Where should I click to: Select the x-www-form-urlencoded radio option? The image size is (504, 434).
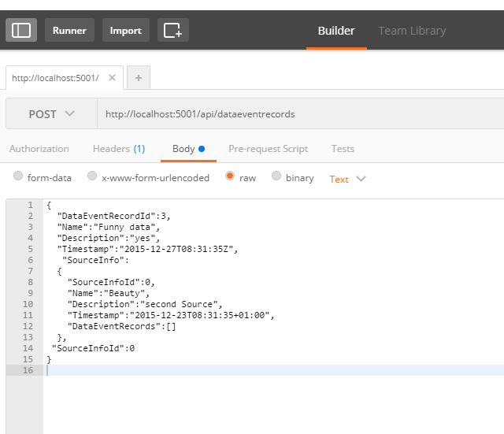click(92, 176)
